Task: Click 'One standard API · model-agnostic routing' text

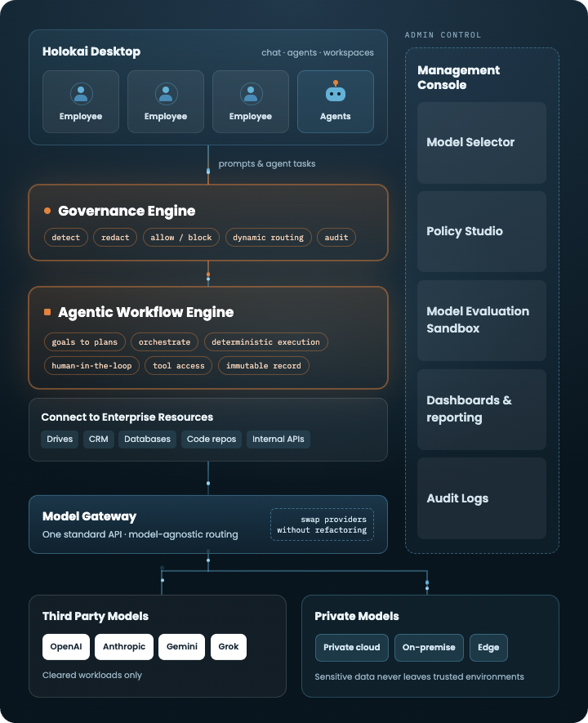Action: [x=140, y=534]
